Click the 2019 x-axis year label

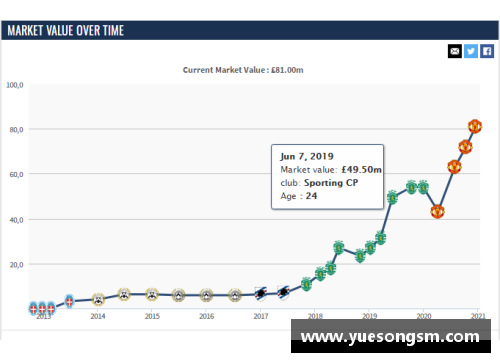369,316
